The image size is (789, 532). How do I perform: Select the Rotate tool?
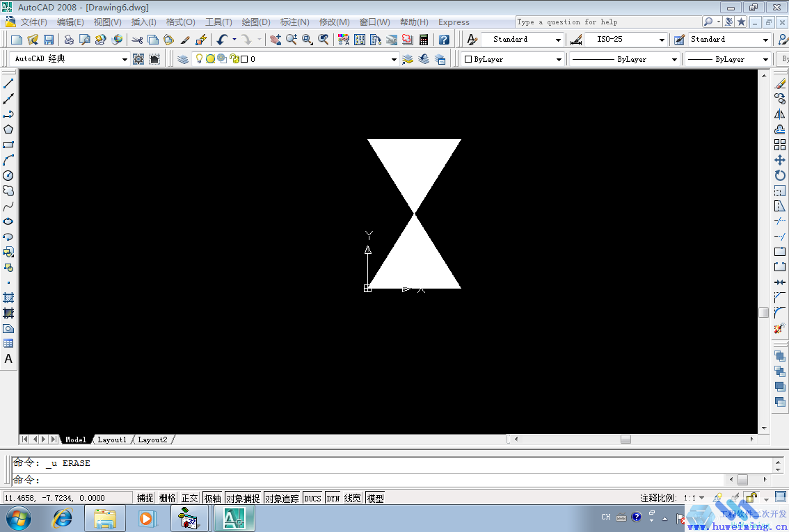pos(780,175)
